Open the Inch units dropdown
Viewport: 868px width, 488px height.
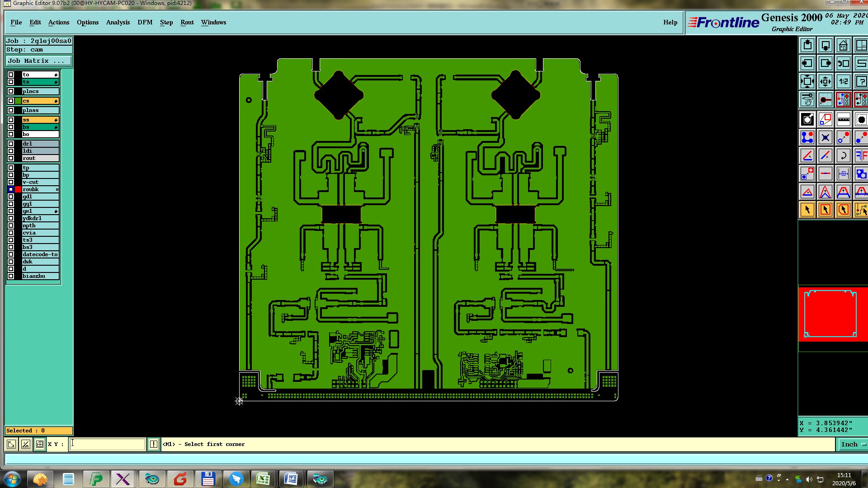click(x=853, y=444)
